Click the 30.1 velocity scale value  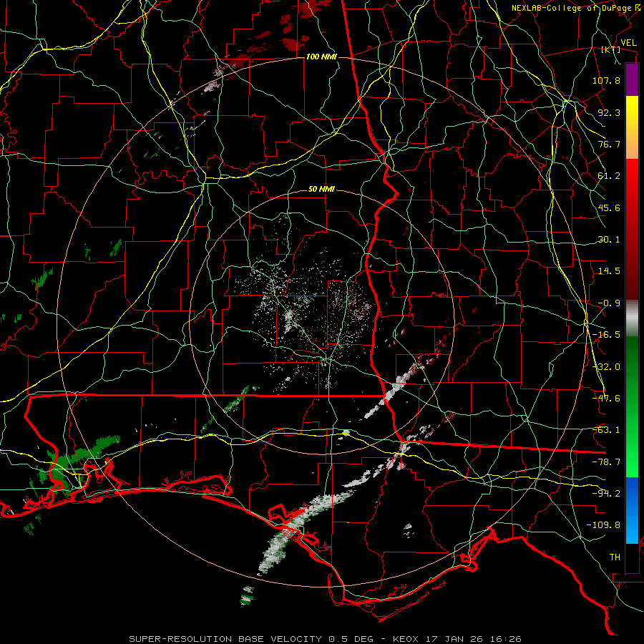pos(609,240)
